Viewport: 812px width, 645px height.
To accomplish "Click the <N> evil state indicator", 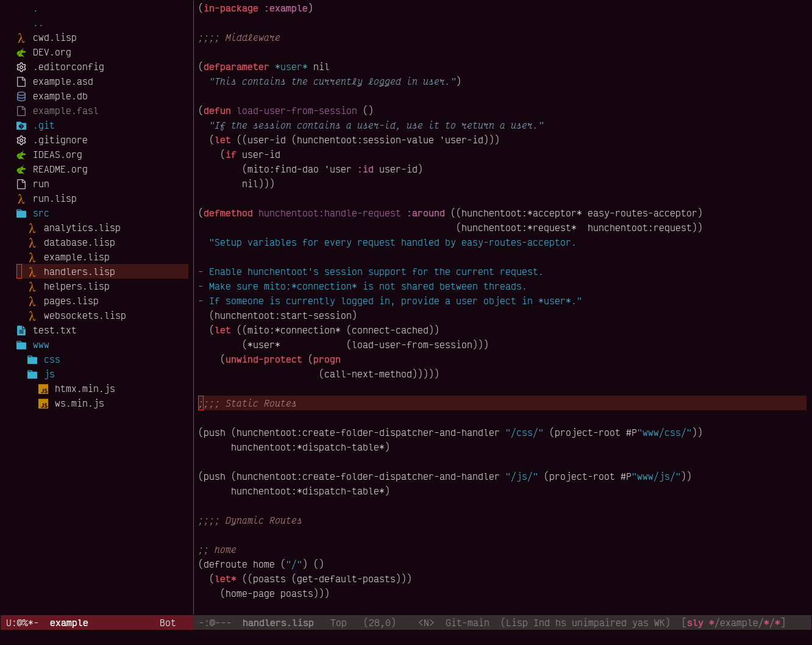I will [426, 623].
